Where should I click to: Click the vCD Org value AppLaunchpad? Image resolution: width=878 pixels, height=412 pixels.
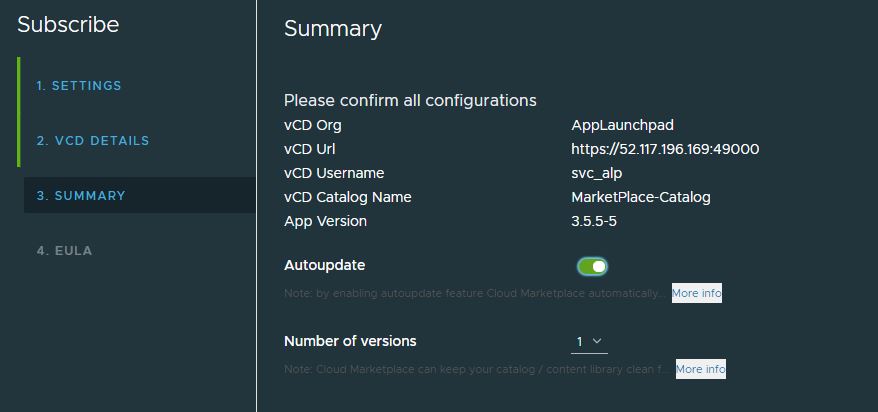tap(622, 125)
